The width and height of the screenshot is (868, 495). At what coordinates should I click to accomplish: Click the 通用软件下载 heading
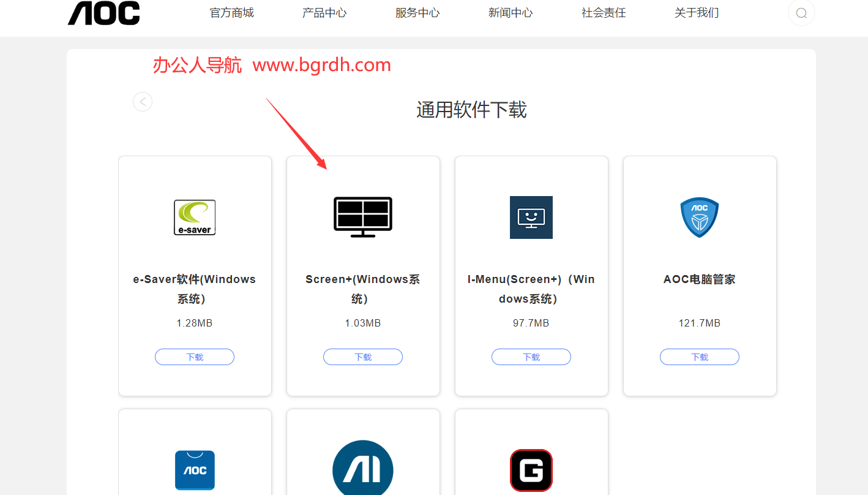pos(471,110)
